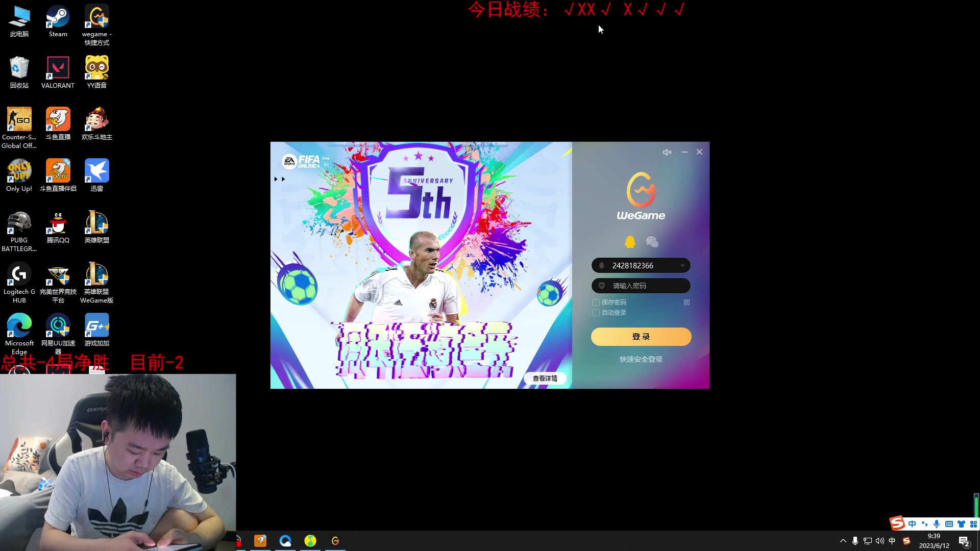The height and width of the screenshot is (551, 980).
Task: Focus the password input field
Action: point(641,286)
